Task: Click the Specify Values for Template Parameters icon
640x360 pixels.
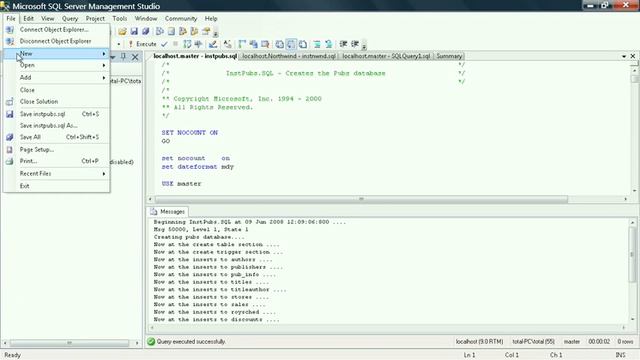Action: (227, 44)
